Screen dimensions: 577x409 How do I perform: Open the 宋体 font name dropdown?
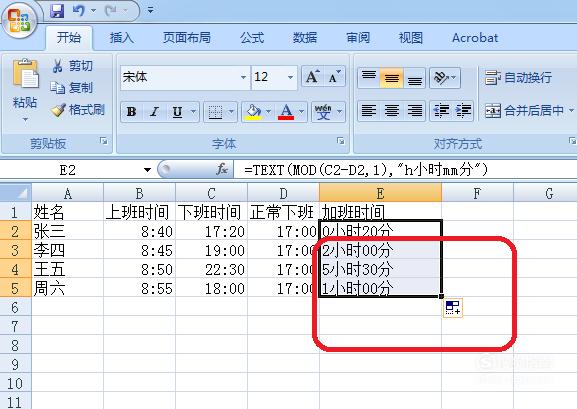[x=243, y=77]
